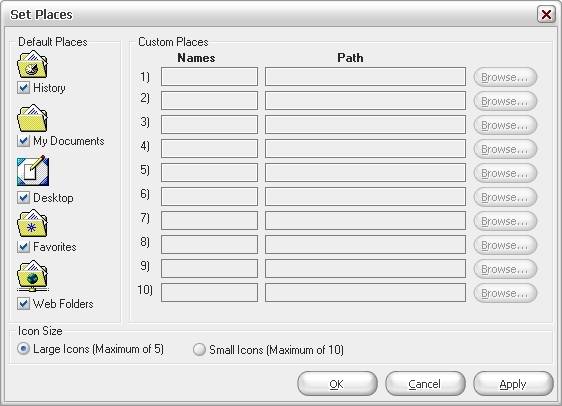Click the Desktop icon with pencil
The height and width of the screenshot is (406, 562).
33,171
